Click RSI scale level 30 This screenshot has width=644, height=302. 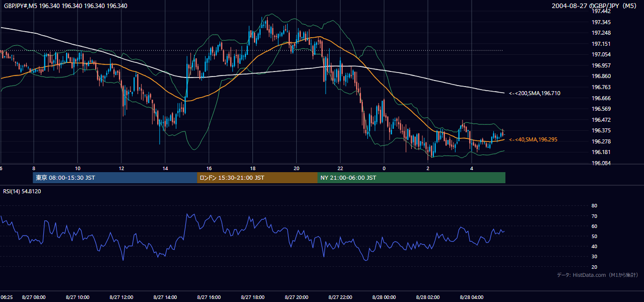click(594, 257)
